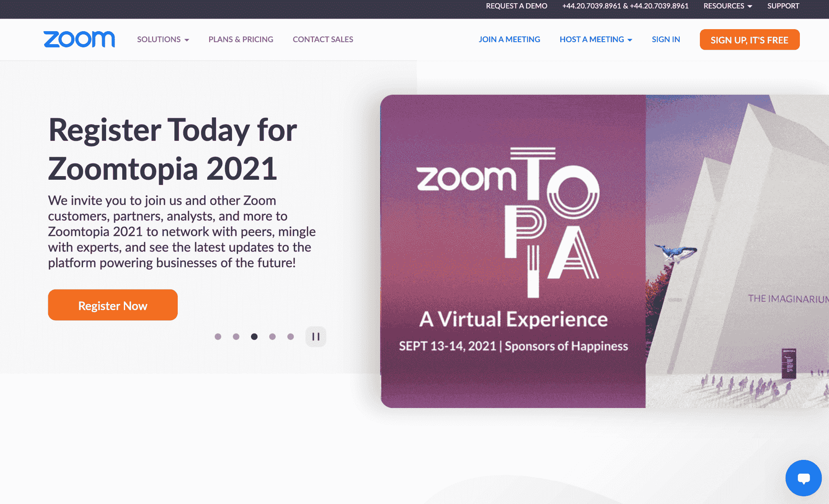Pause the carousel slideshow

click(316, 337)
